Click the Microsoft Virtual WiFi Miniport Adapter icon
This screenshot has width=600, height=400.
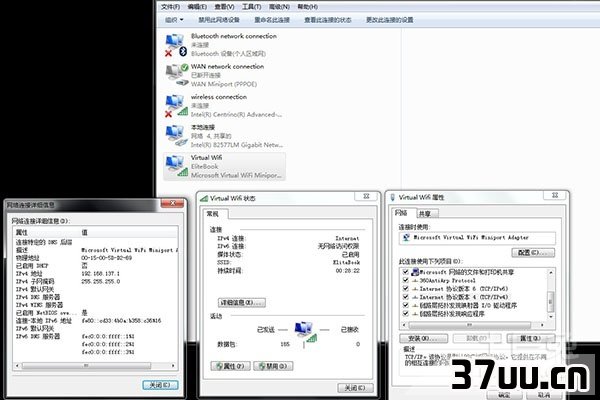tap(407, 237)
